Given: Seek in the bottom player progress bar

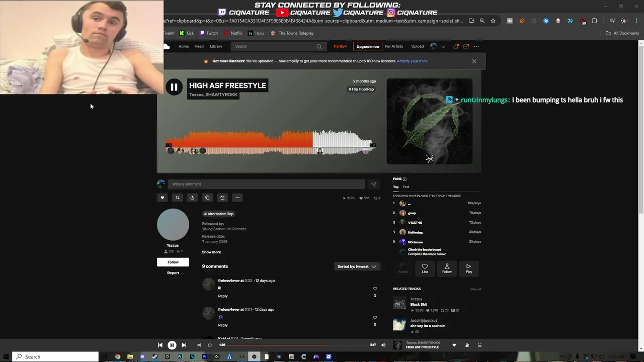Looking at the screenshot, I should 298,345.
